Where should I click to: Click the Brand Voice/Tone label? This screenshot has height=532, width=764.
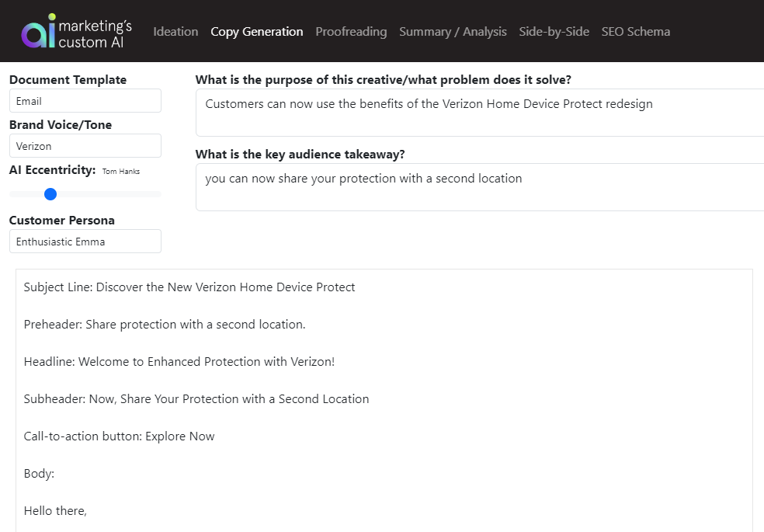pos(61,125)
